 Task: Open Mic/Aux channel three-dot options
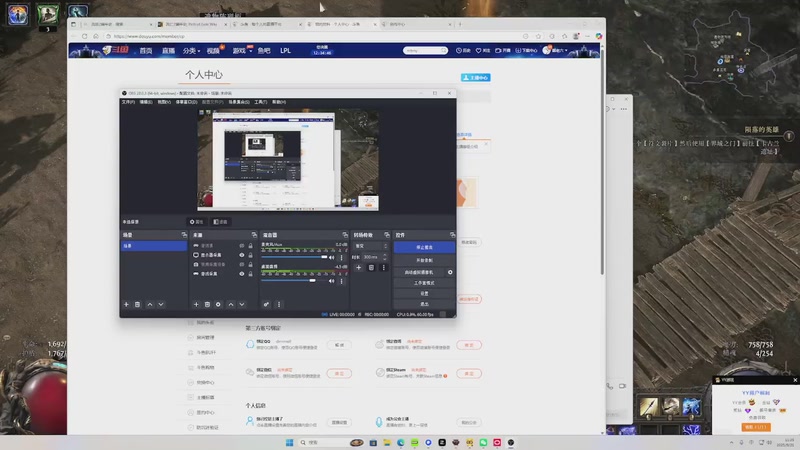coord(341,258)
